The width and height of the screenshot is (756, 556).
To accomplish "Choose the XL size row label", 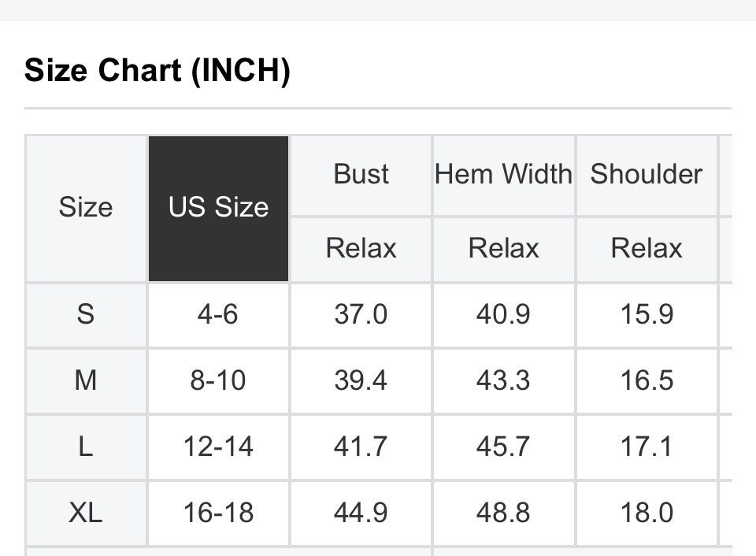I will (85, 513).
